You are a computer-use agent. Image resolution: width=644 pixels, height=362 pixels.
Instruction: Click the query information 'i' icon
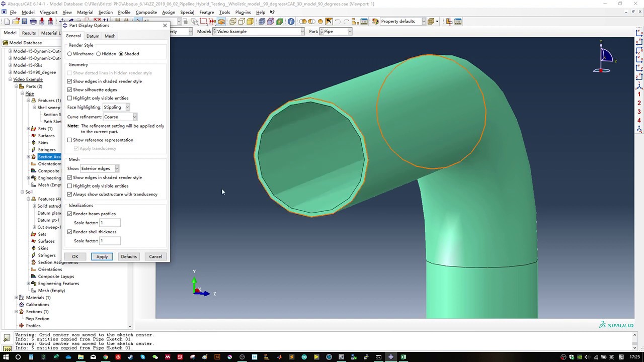pyautogui.click(x=291, y=21)
